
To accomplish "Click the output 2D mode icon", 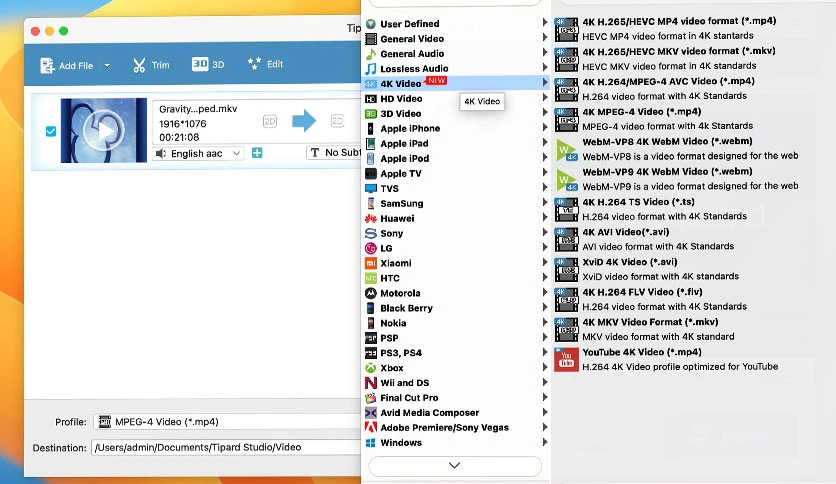I will click(337, 121).
